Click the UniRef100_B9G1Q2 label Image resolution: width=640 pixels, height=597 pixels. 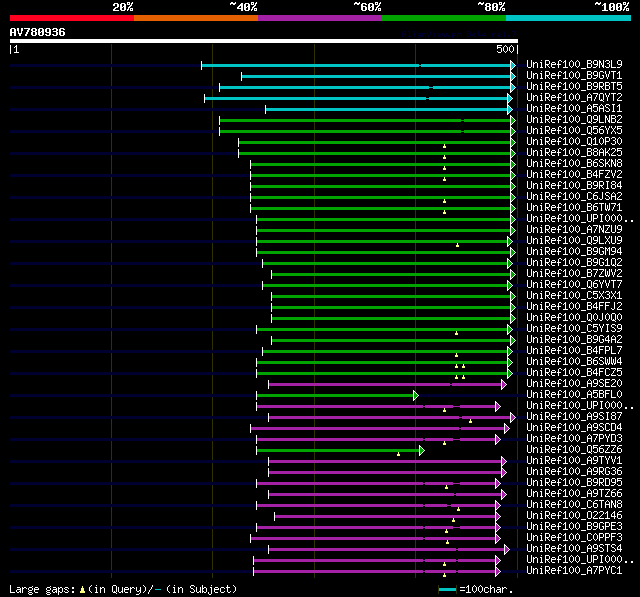coord(574,263)
